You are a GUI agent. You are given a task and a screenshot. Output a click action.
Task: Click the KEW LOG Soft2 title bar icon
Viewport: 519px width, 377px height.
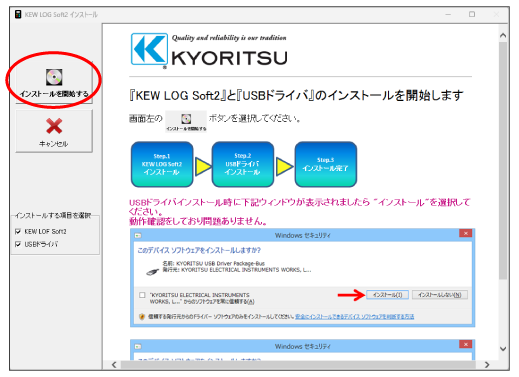[x=18, y=14]
